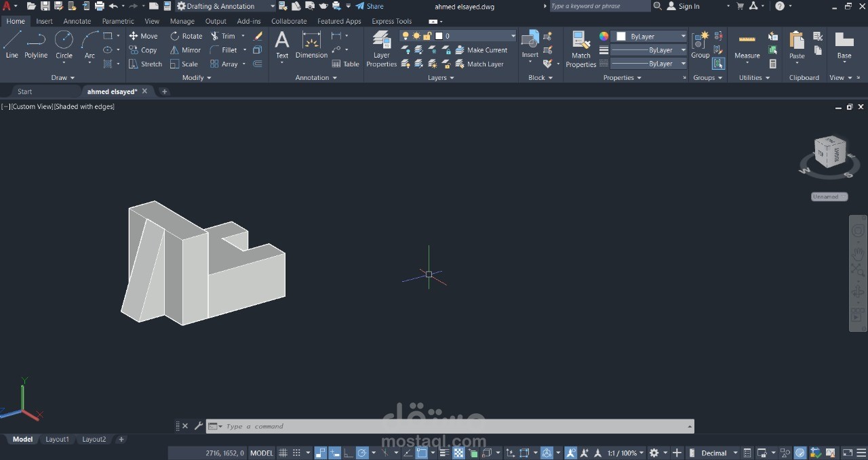Image resolution: width=868 pixels, height=460 pixels.
Task: Toggle MODEL space button in status bar
Action: pos(262,453)
